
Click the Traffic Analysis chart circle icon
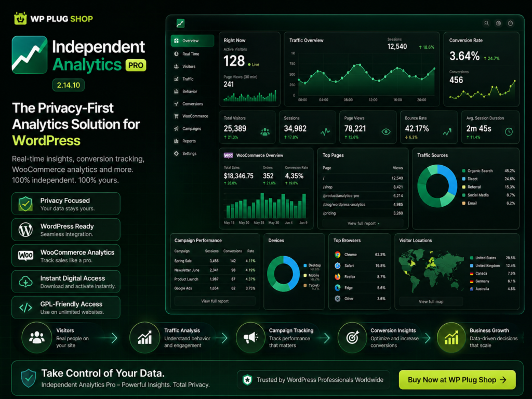144,338
